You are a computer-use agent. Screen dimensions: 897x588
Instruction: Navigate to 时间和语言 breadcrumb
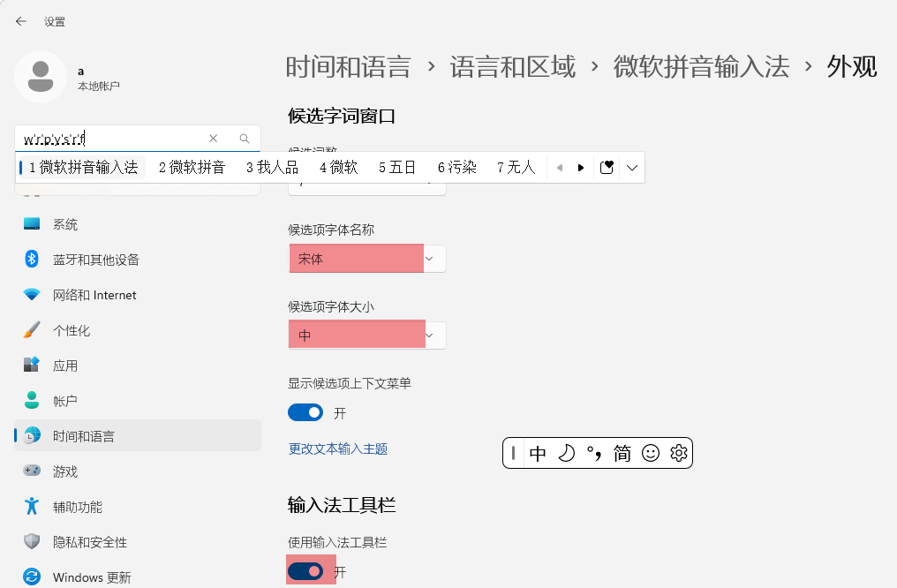tap(349, 67)
